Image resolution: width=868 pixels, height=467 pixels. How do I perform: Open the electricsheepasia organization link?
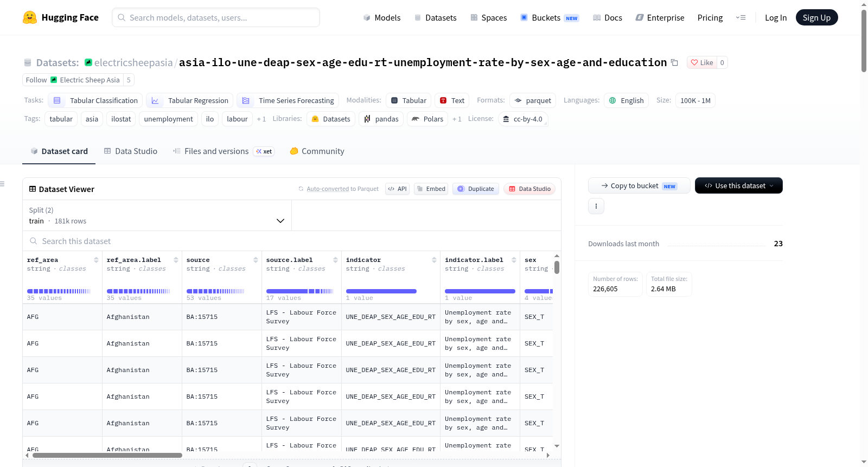coord(133,62)
